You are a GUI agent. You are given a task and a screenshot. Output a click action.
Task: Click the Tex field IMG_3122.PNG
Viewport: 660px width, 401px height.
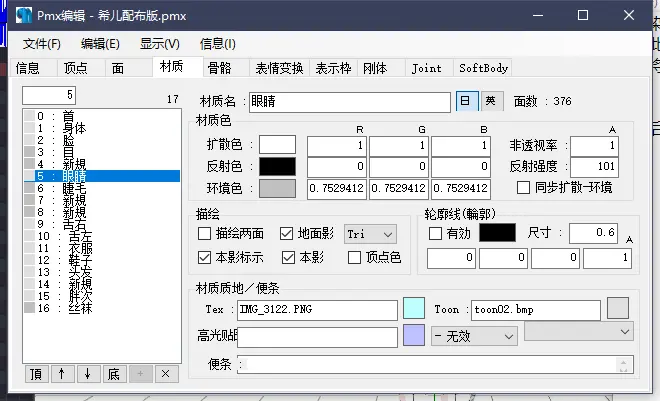317,310
